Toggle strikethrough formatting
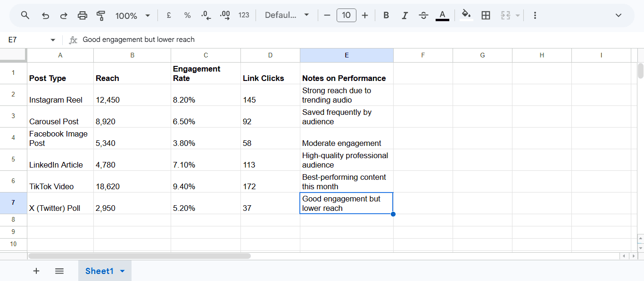Screen dimensions: 644x281 coord(423,16)
